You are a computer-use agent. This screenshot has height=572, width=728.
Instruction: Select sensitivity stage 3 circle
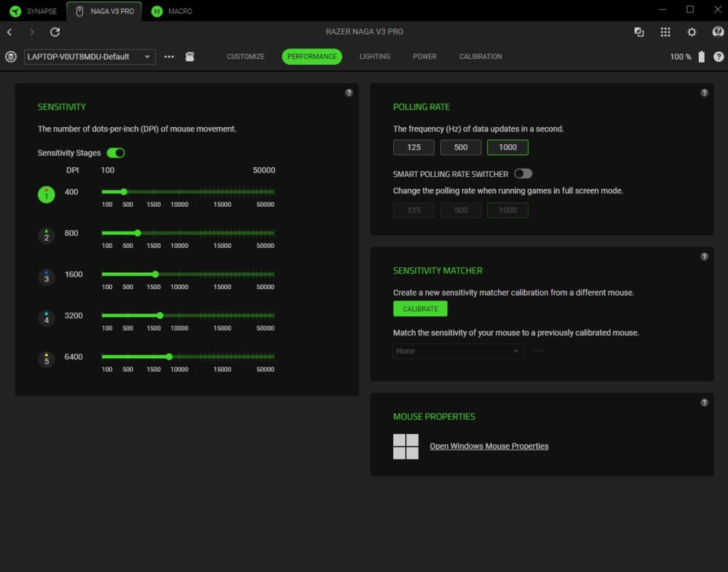46,277
